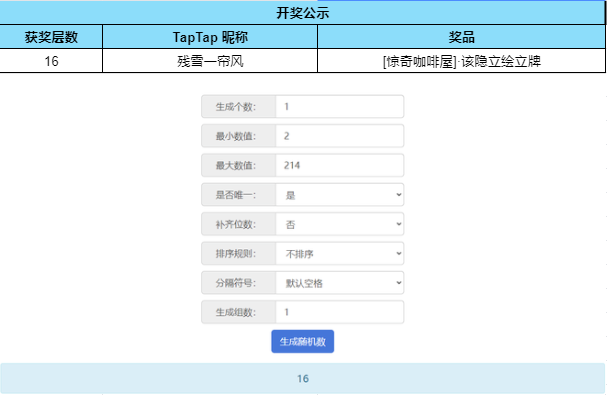Click the TapTap 昵称 column header
Viewport: 607px width, 395px height.
point(210,37)
